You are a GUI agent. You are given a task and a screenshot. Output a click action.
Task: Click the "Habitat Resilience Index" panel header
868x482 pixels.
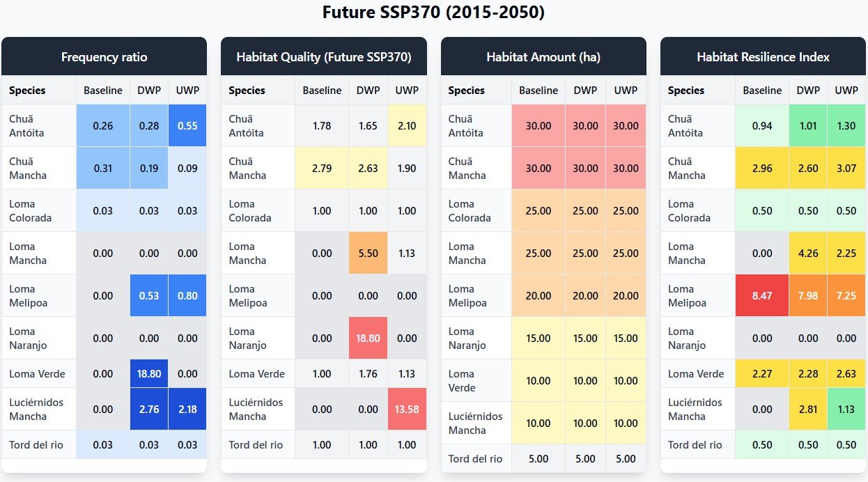point(763,57)
